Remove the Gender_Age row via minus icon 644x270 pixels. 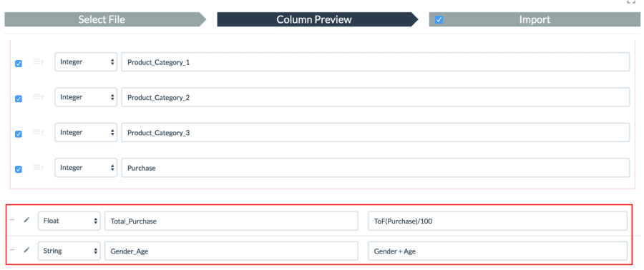(x=12, y=249)
